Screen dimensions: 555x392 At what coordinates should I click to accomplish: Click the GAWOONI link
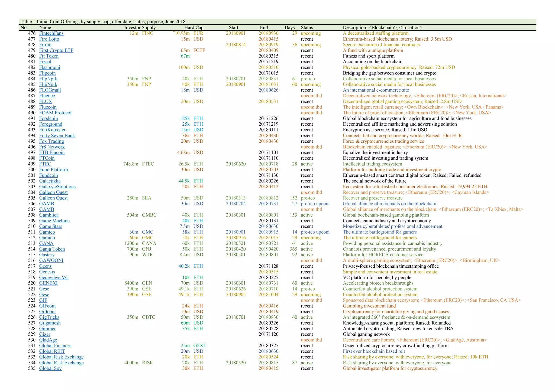pyautogui.click(x=51, y=260)
